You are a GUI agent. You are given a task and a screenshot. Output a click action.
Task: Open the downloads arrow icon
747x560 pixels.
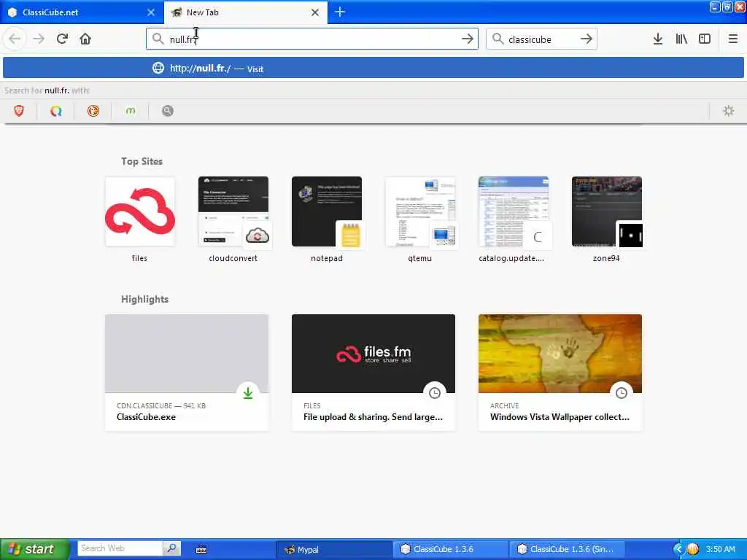(x=658, y=39)
